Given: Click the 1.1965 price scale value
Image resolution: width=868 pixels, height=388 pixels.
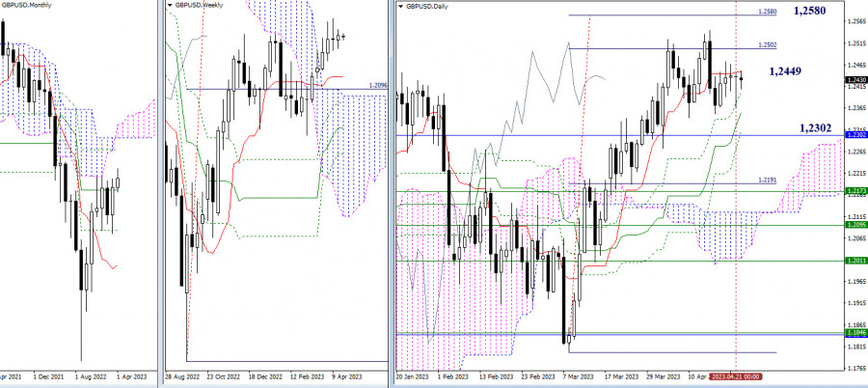Looking at the screenshot, I should point(857,282).
